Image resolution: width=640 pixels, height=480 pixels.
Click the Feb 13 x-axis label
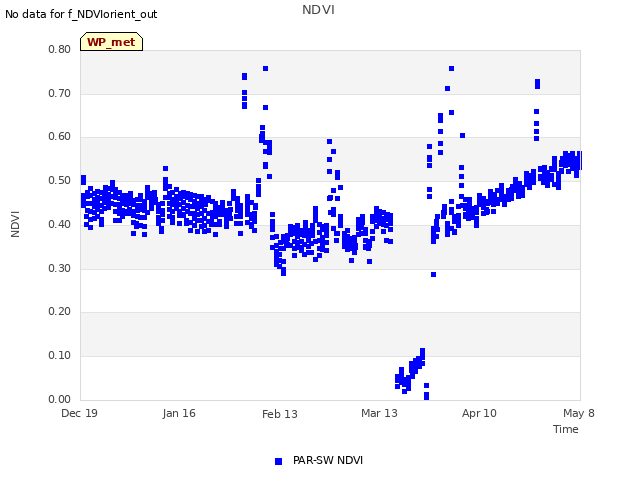280,414
